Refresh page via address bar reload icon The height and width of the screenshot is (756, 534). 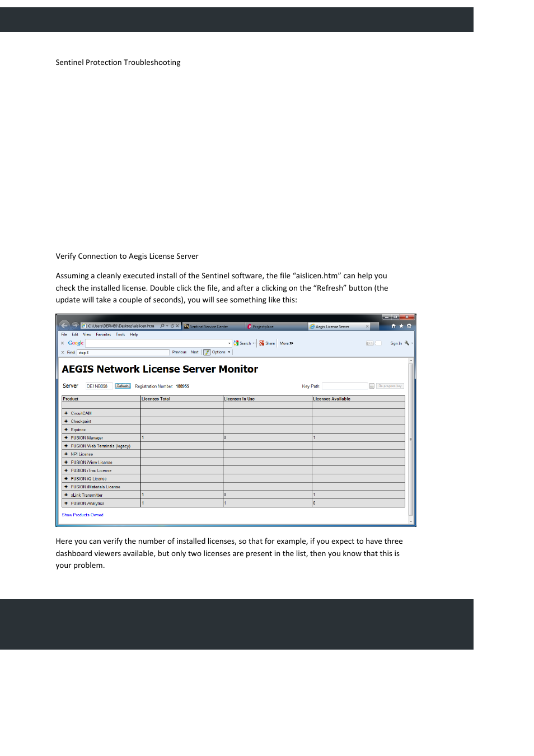(172, 326)
